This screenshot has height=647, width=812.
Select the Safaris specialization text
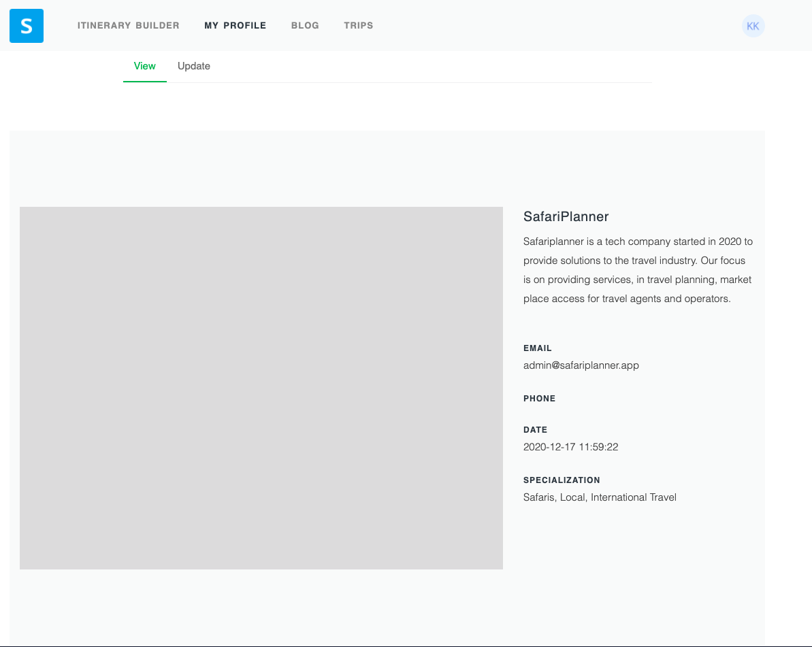[538, 497]
